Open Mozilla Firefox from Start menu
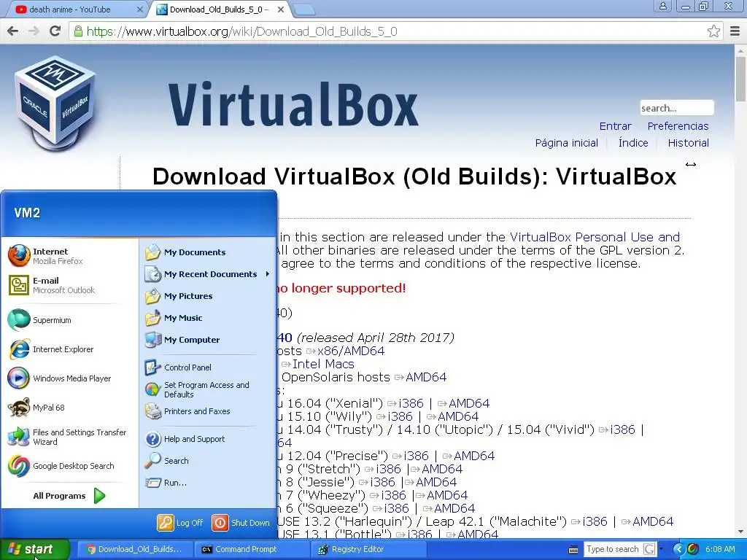 46,256
